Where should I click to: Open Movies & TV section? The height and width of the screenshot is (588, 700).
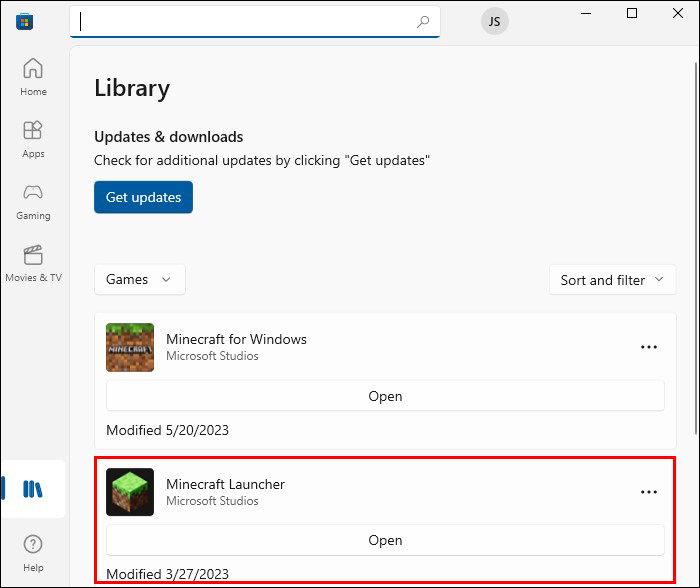pyautogui.click(x=33, y=263)
